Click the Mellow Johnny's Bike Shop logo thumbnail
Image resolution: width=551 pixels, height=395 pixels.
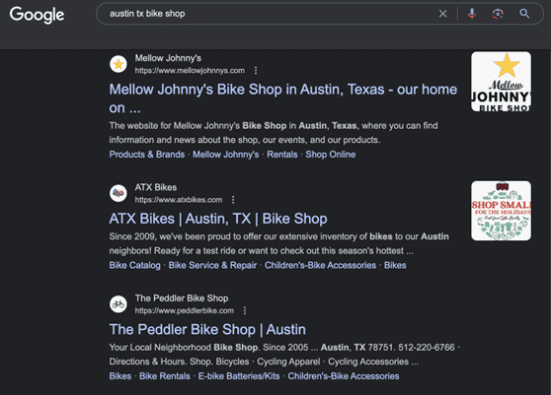click(501, 82)
